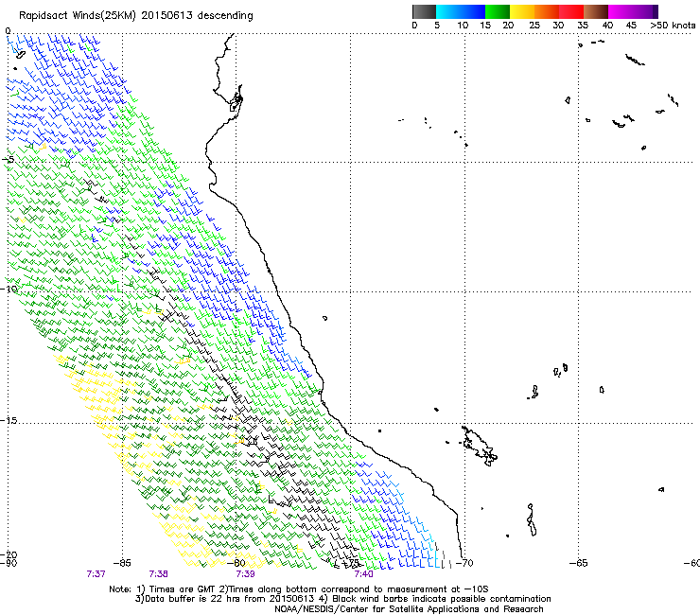Screen dimensions: 700x615
Task: Click the title "Rapidsact Winds(25KM) 20150613 descending"
Action: (x=135, y=16)
